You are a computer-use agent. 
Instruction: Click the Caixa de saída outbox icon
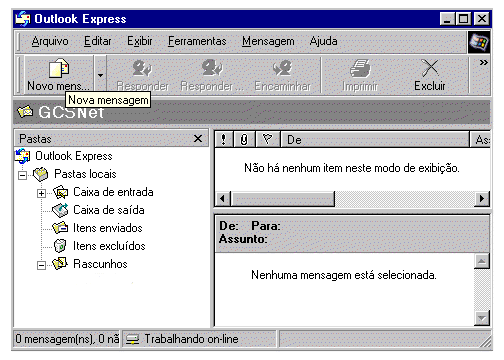[x=60, y=210]
